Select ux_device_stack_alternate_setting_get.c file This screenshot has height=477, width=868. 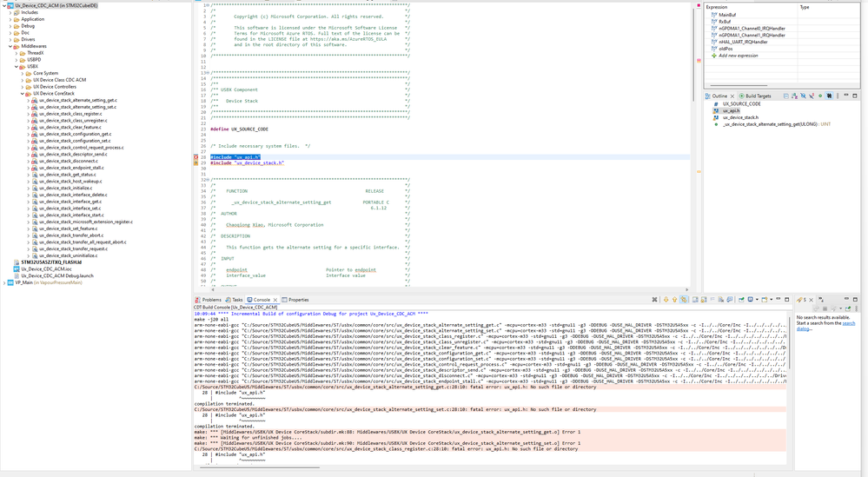point(78,100)
